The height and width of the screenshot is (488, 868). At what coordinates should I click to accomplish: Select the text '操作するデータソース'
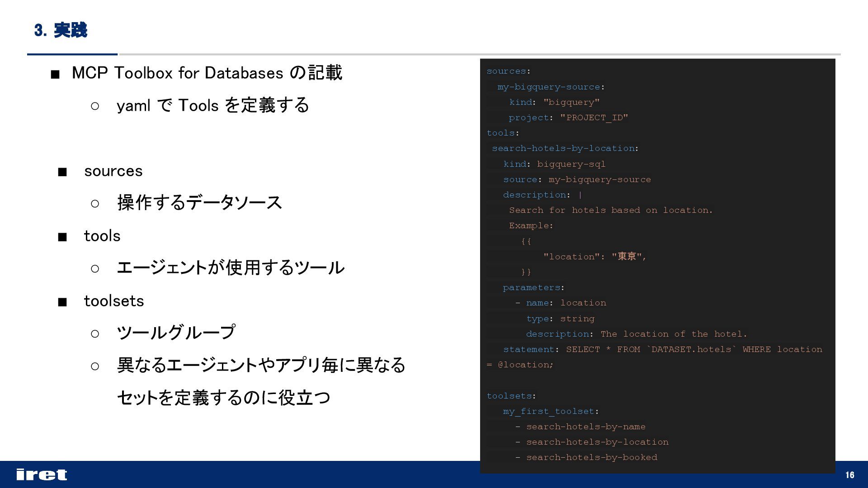pyautogui.click(x=199, y=202)
